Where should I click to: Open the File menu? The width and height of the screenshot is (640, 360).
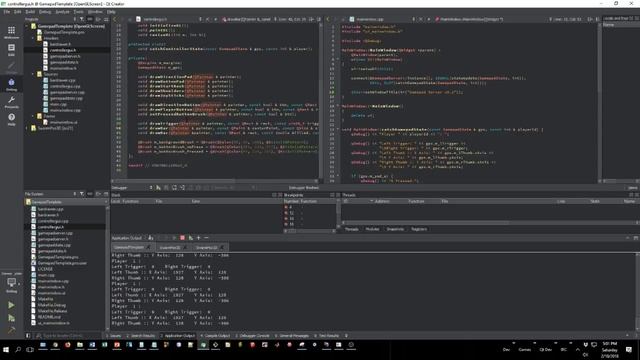pos(7,12)
